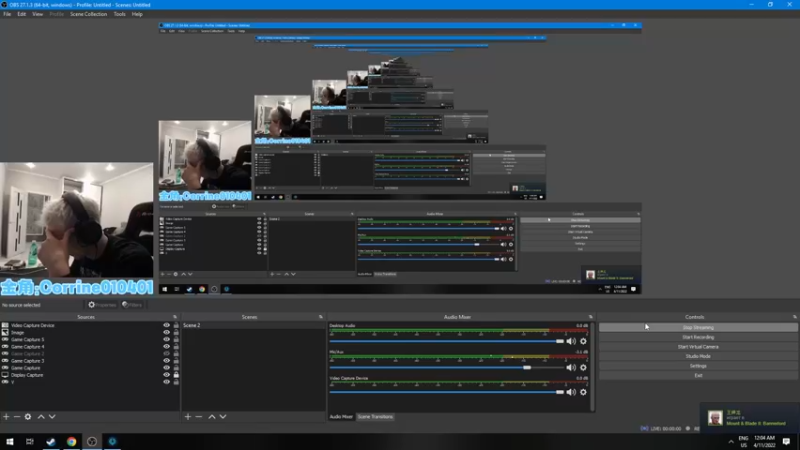Open the Scene Collection menu

[88, 14]
